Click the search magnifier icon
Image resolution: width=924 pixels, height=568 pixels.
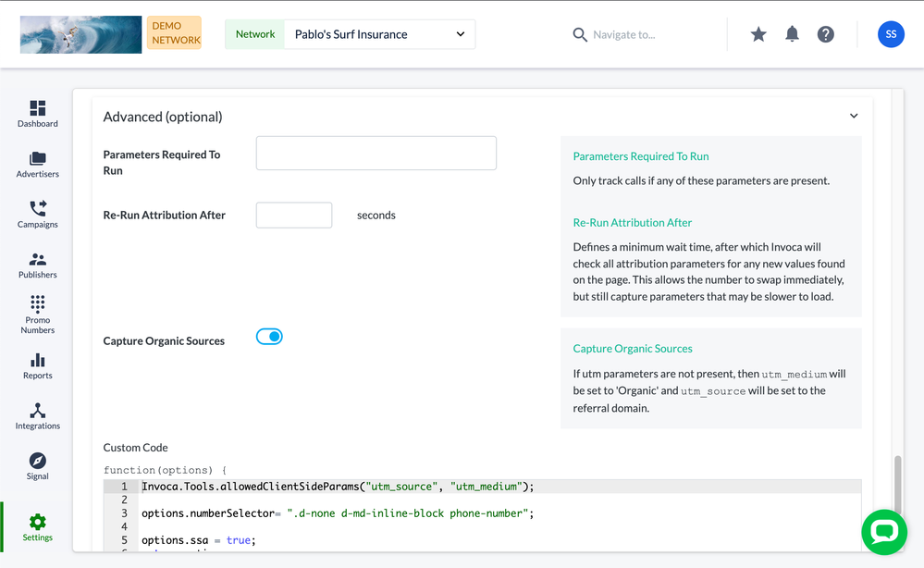point(580,35)
